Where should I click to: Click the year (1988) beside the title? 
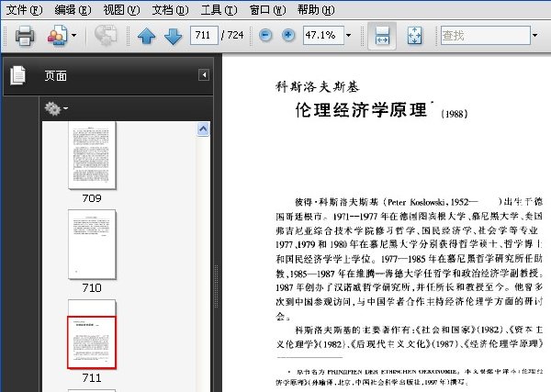[x=455, y=114]
